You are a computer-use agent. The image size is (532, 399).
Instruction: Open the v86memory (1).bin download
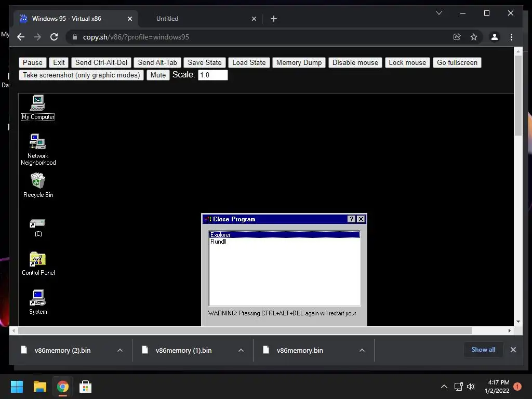(x=183, y=350)
